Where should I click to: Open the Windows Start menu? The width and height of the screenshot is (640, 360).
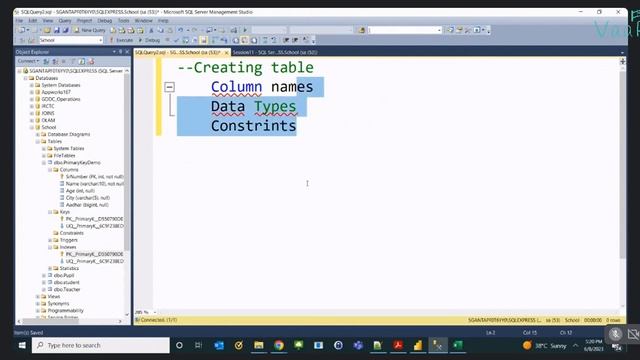point(22,345)
